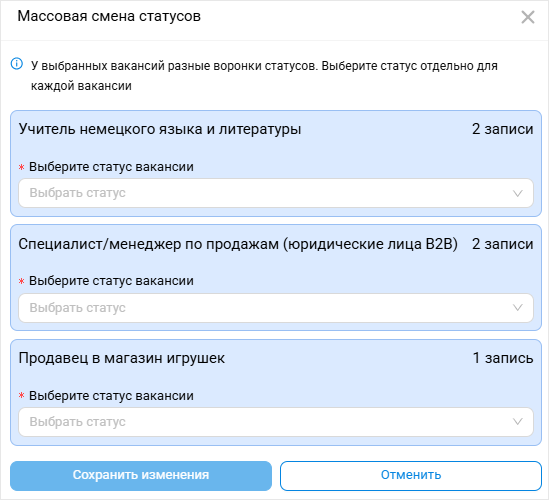The image size is (549, 500).
Task: Click 2 записи next to Специалист/менеджер
Action: point(502,244)
